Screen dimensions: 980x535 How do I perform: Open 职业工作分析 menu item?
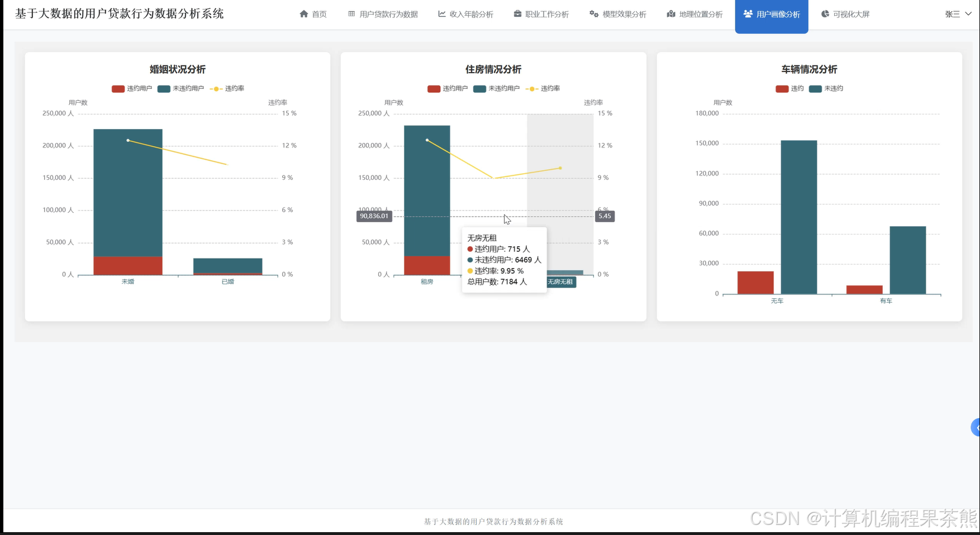point(541,15)
